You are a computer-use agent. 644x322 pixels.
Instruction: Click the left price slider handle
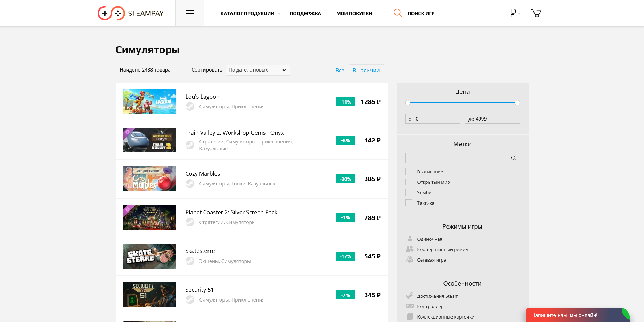pyautogui.click(x=408, y=102)
